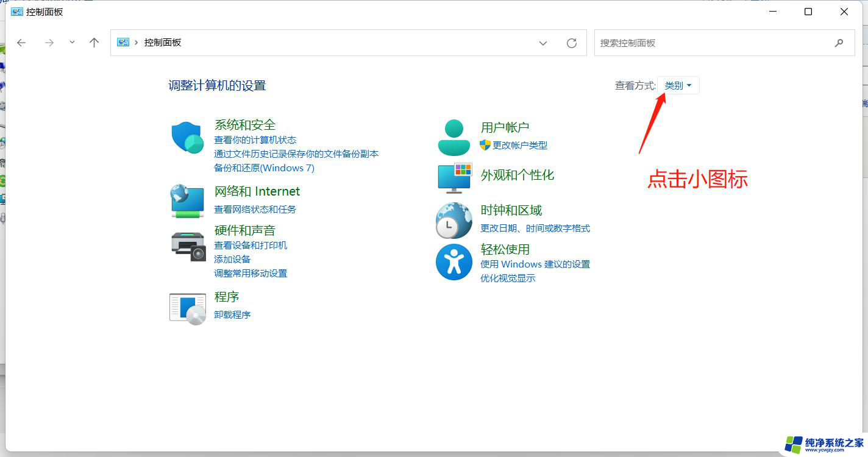Click 优化视觉显示 link
Screen dimensions: 868x457
508,278
